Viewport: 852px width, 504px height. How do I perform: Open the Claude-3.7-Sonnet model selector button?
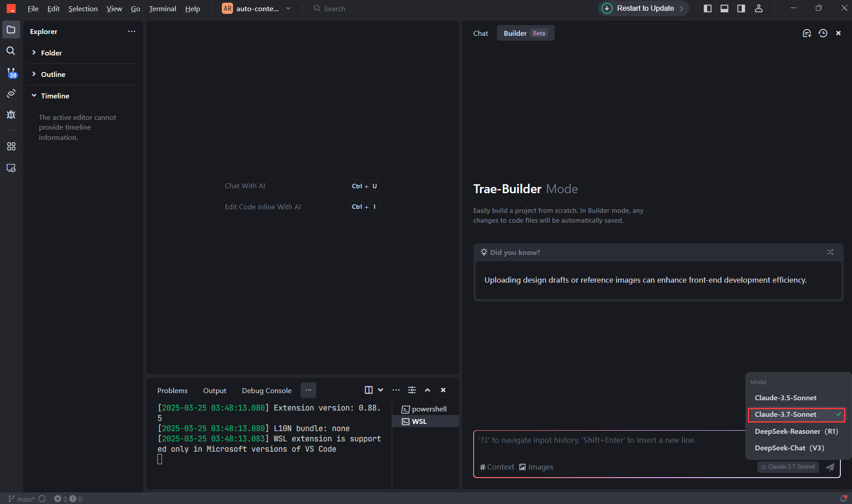788,467
